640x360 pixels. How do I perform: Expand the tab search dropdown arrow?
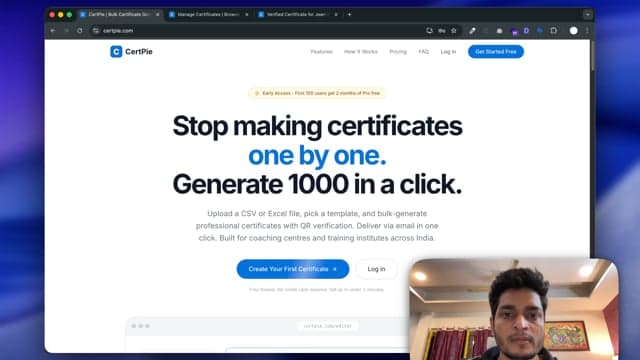(x=587, y=14)
